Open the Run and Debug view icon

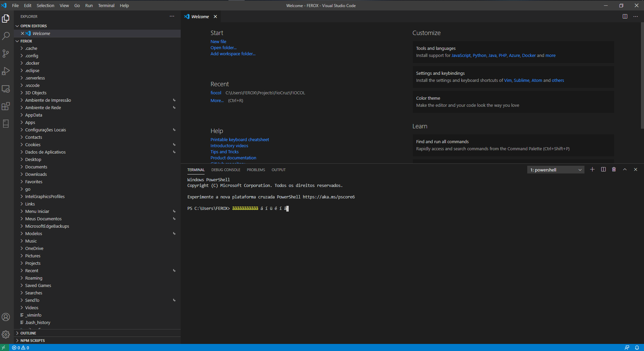pyautogui.click(x=6, y=71)
